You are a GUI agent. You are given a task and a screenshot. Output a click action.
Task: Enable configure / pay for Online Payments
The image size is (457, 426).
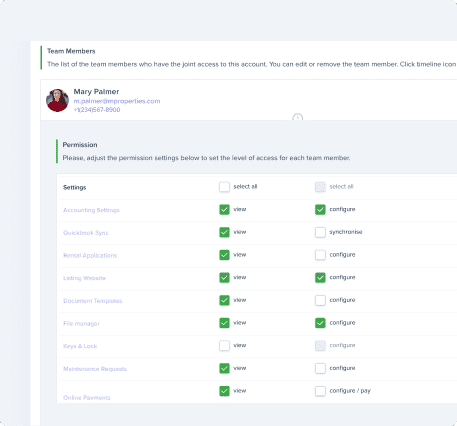click(x=320, y=391)
